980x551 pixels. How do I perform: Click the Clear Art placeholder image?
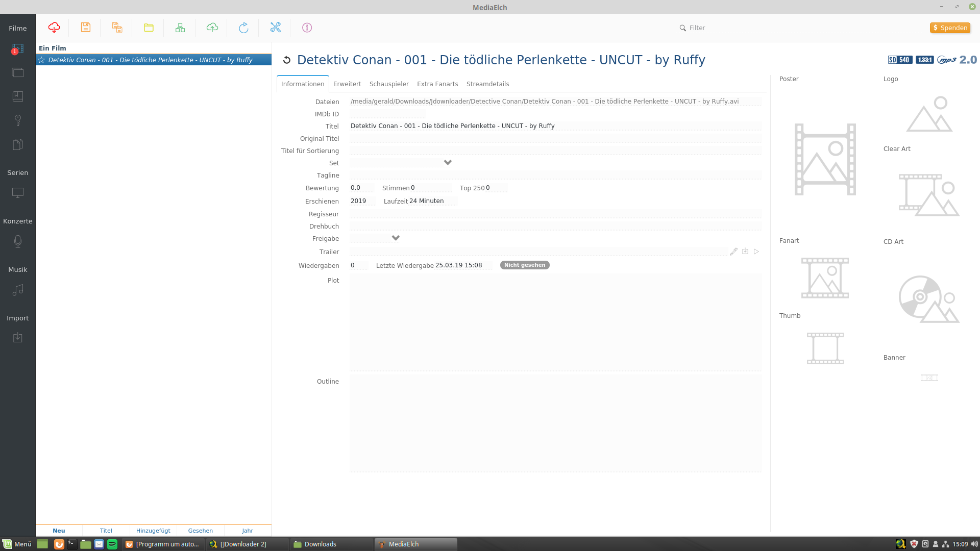pos(929,195)
